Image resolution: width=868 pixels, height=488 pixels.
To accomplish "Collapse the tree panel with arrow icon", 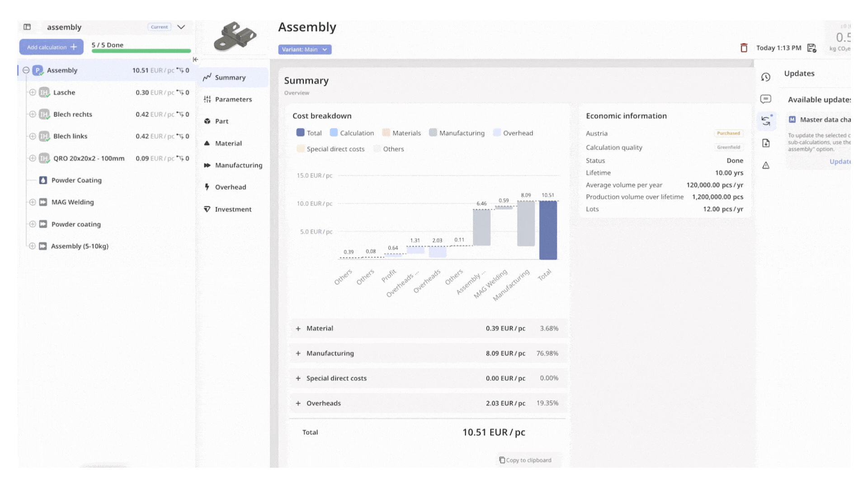I will [195, 60].
